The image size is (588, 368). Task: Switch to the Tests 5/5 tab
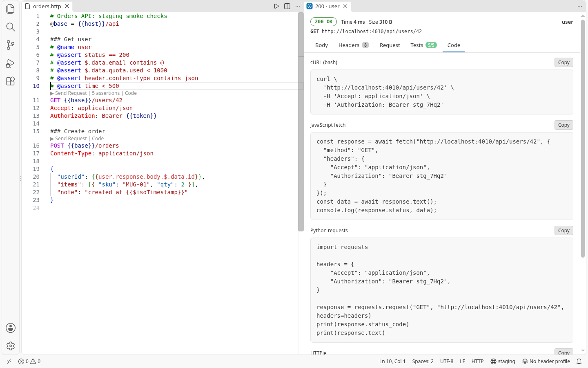click(423, 45)
